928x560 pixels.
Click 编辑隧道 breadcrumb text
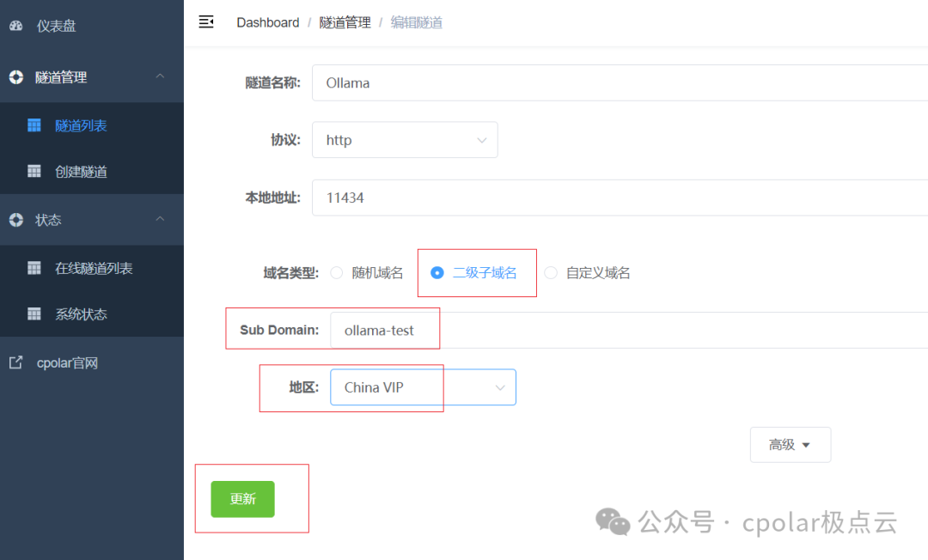[417, 22]
